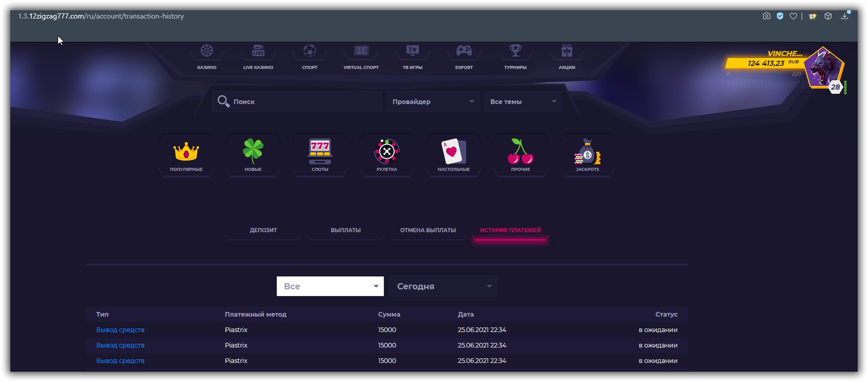Click the Статус column header
Viewport: 868px width, 382px height.
(666, 314)
